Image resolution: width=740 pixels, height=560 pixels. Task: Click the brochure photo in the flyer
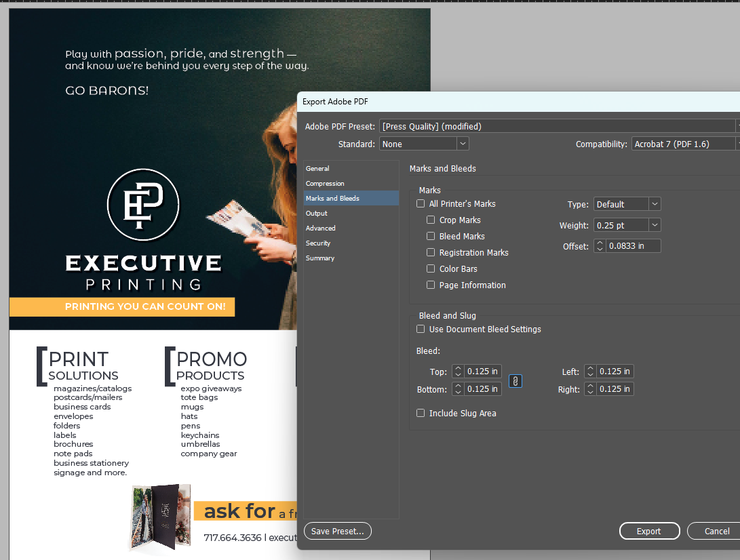(x=161, y=517)
